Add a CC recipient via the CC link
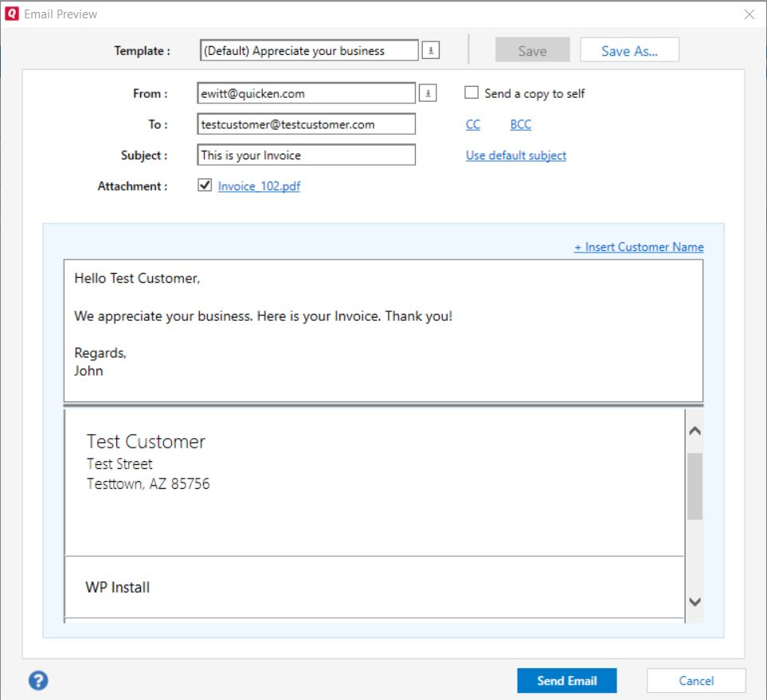This screenshot has width=767, height=700. tap(473, 123)
